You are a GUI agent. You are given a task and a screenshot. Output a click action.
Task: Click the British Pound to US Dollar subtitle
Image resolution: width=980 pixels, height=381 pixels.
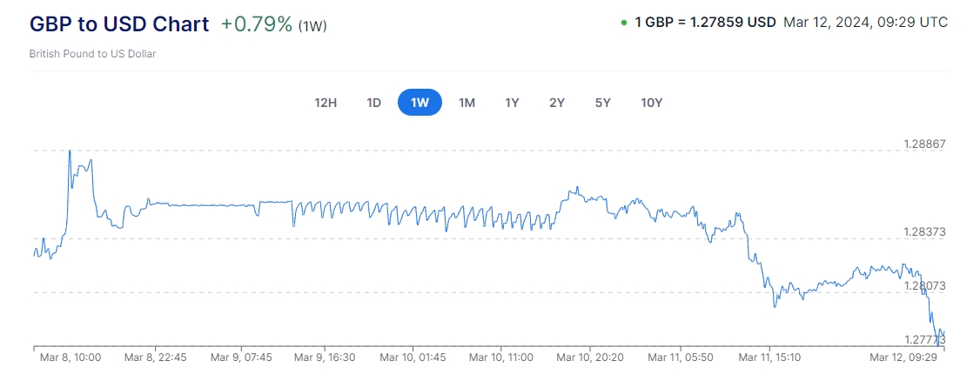(92, 54)
